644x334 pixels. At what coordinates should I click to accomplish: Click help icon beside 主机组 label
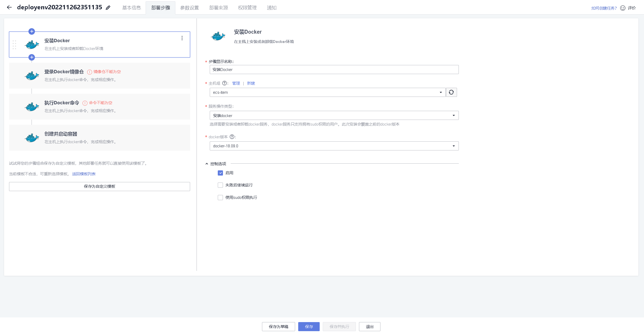click(224, 83)
